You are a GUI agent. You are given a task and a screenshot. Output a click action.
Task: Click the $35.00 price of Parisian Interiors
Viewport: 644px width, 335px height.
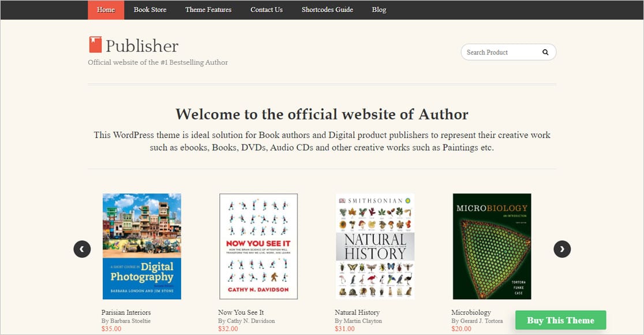(x=111, y=329)
